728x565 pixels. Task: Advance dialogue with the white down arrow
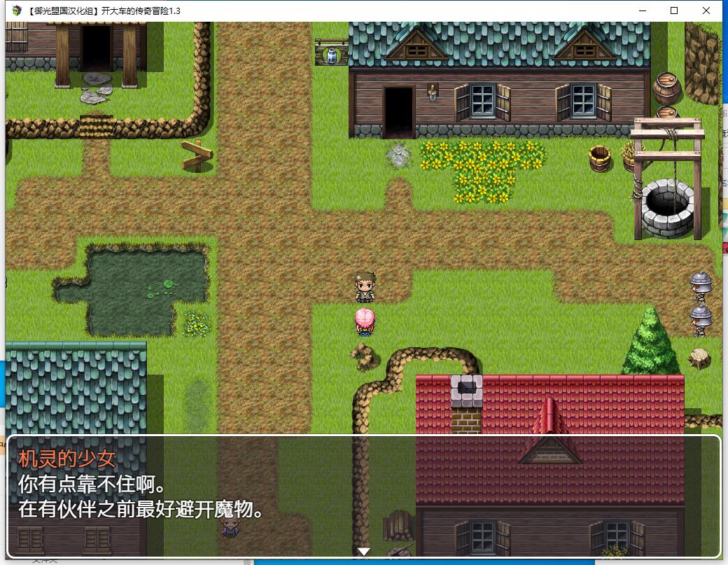pyautogui.click(x=363, y=552)
